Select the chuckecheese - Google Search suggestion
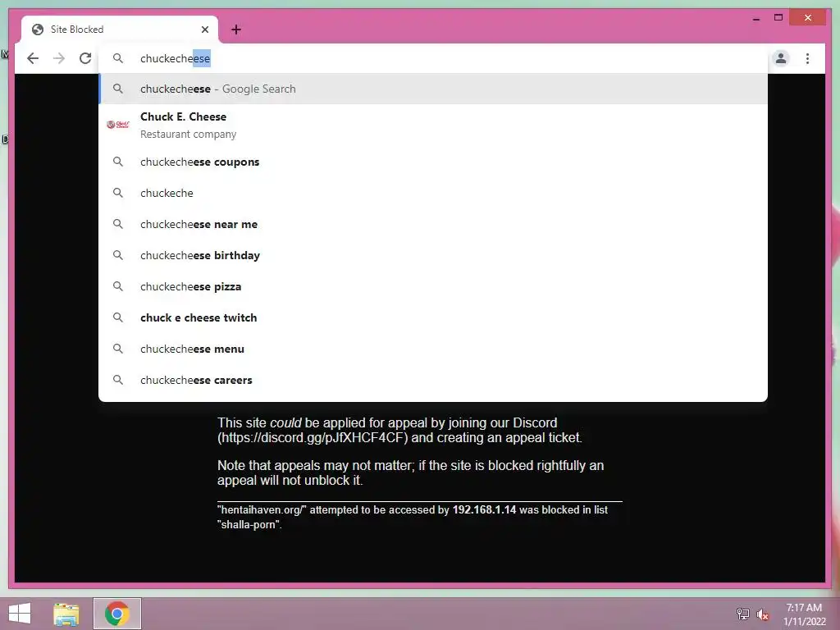This screenshot has width=840, height=630. [433, 89]
